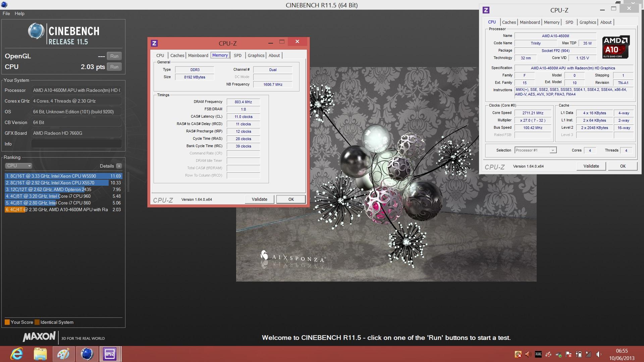The image size is (644, 362).
Task: Switch to CPU tab in Memory CPU-Z window
Action: 160,55
